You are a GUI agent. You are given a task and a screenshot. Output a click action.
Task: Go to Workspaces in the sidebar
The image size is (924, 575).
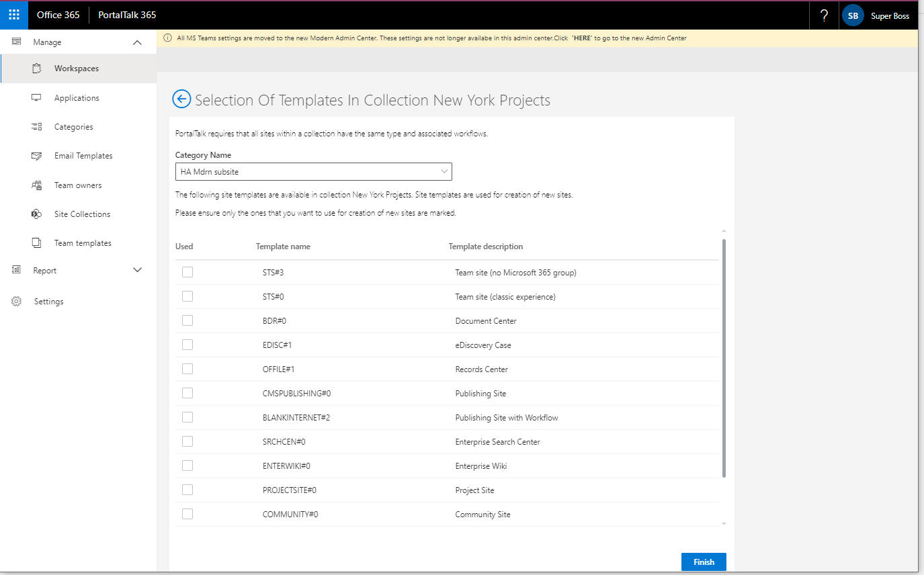click(x=77, y=69)
